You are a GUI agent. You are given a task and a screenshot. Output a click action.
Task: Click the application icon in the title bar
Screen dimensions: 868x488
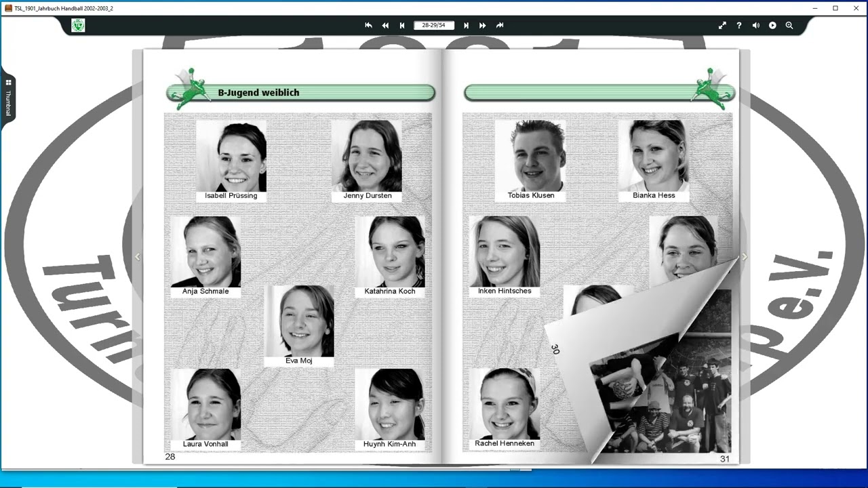[8, 8]
